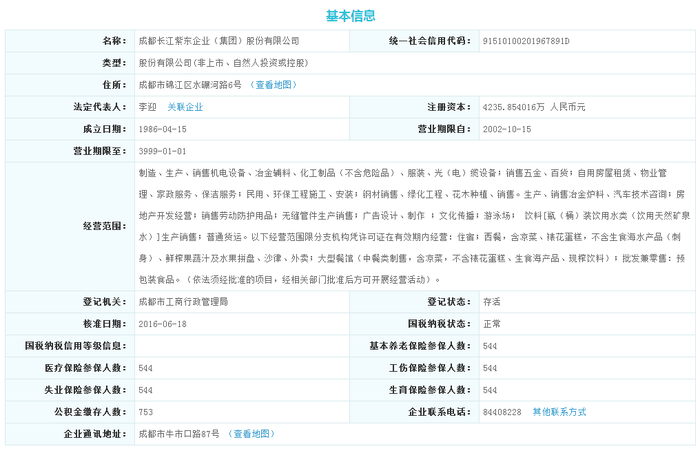
Task: Select tax status value 正常
Action: coord(492,324)
